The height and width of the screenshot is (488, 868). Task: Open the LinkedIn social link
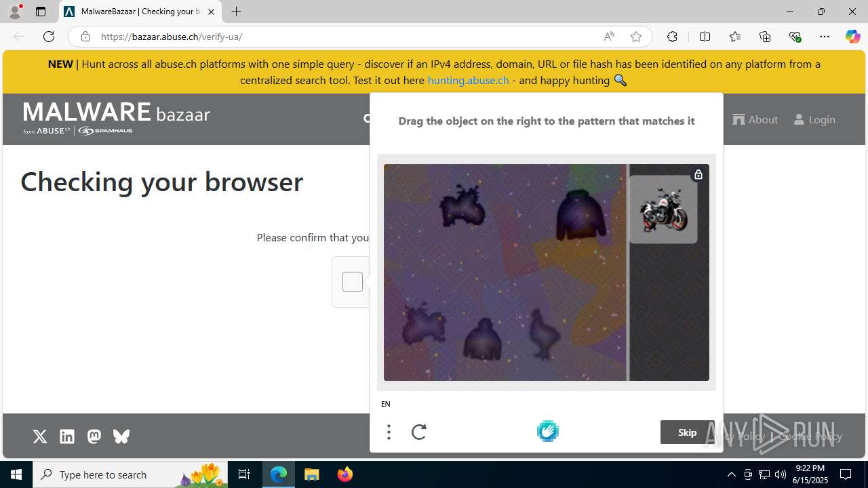[67, 436]
